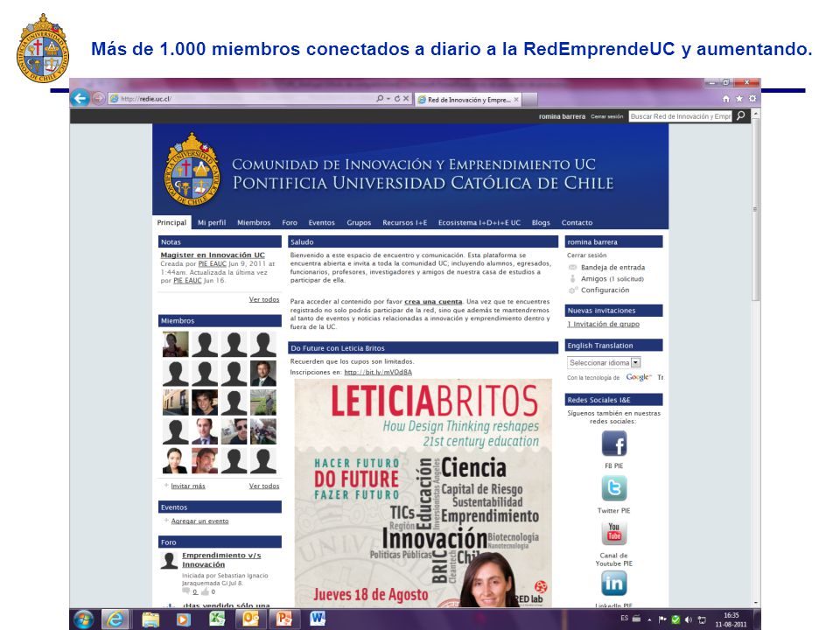The width and height of the screenshot is (840, 630).
Task: Open Configuración in user panel
Action: pos(605,290)
